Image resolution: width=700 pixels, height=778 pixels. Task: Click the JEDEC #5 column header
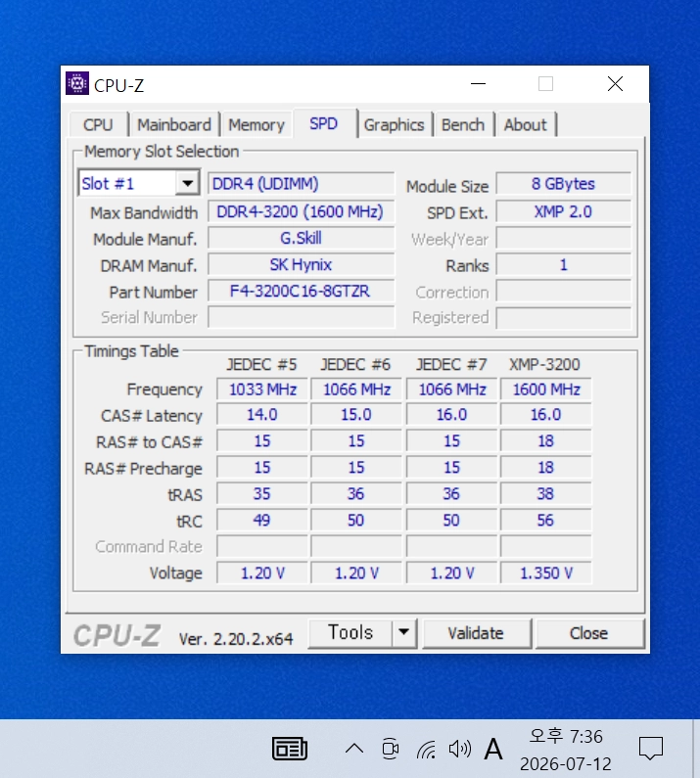point(261,364)
